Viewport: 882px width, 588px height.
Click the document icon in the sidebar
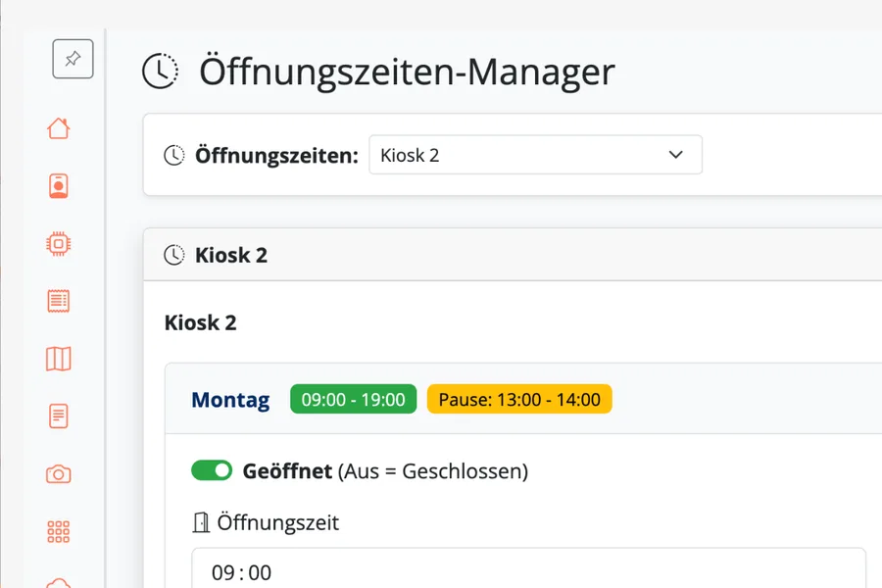tap(59, 416)
